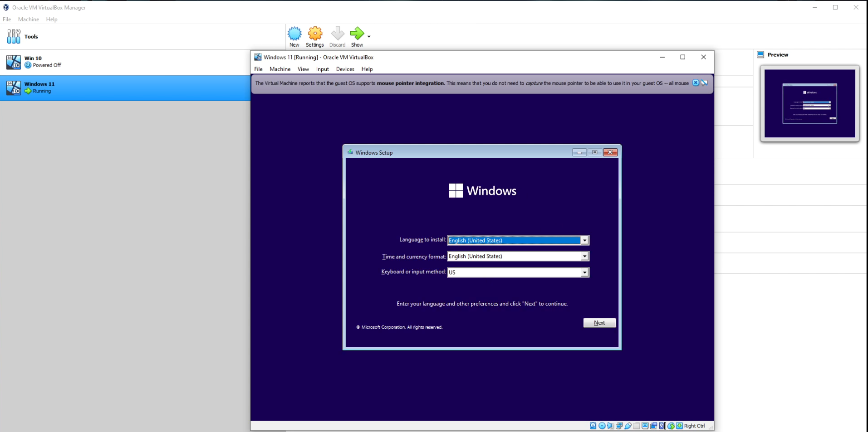Expand the dropdown arrow beside Show
Viewport: 868px width, 432px height.
coord(369,37)
